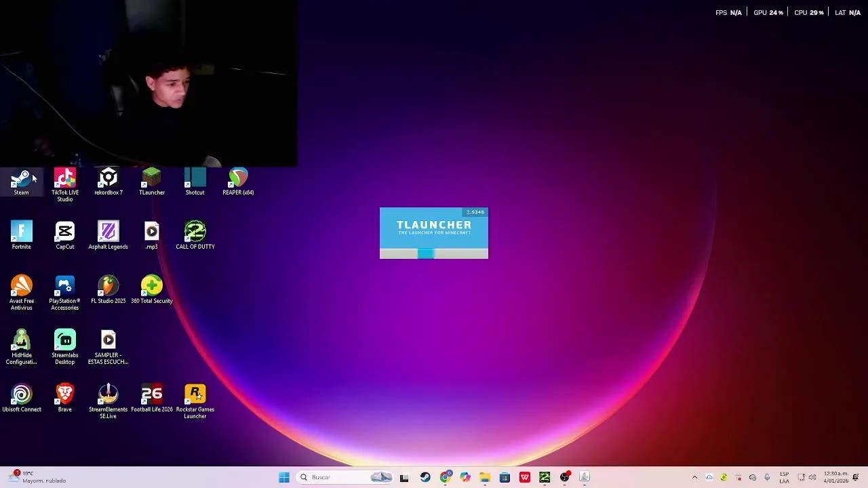Open the clock showing 12:30 a. m.

(835, 477)
